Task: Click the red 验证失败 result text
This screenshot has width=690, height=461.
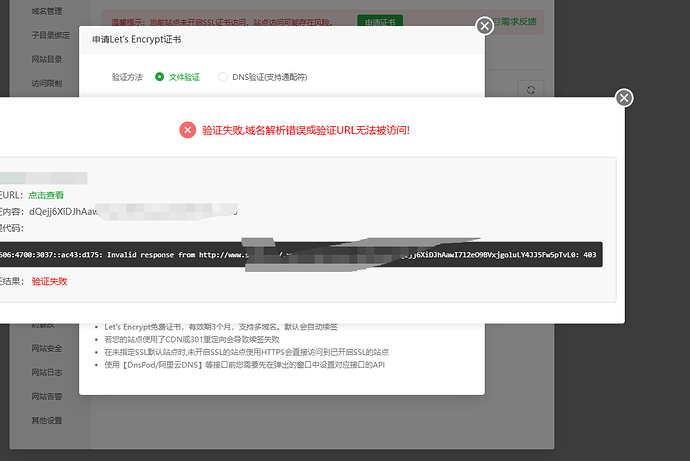Action: tap(49, 282)
